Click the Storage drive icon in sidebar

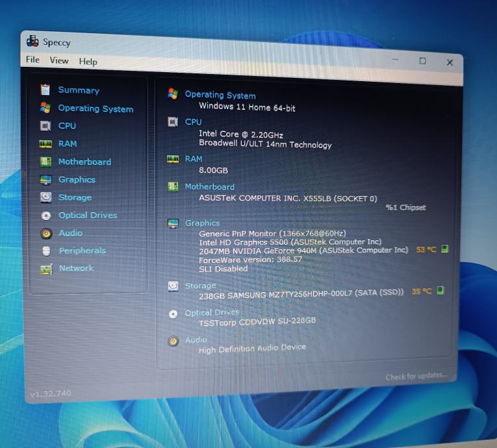pos(46,197)
